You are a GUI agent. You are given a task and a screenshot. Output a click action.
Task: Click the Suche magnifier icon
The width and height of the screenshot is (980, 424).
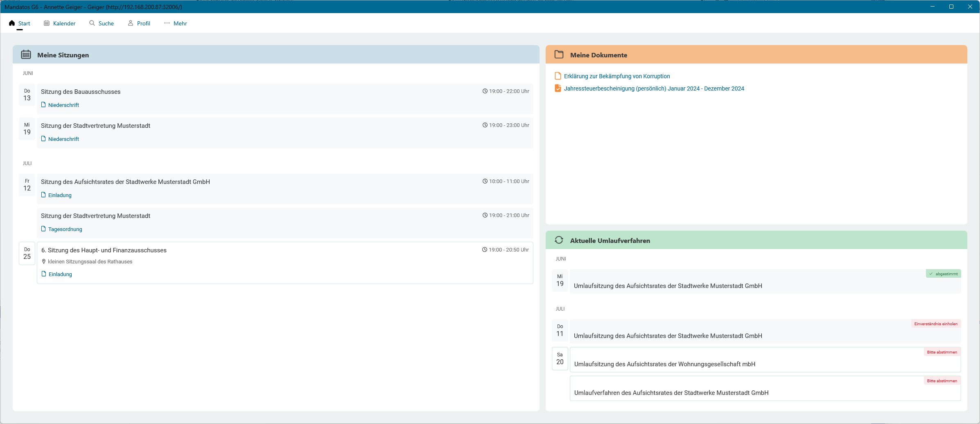[92, 23]
